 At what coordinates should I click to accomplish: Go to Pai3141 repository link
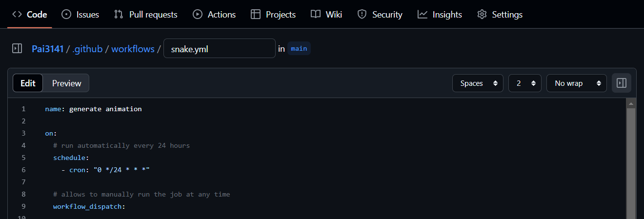pos(48,49)
